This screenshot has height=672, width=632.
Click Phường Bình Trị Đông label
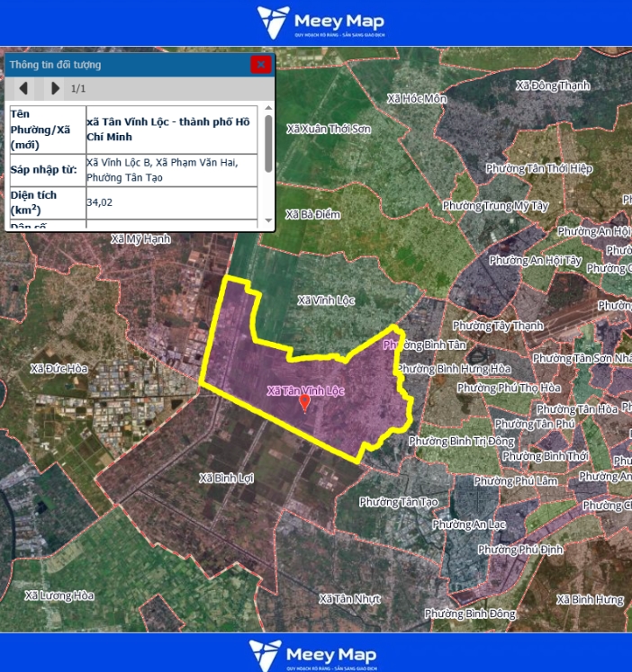462,442
